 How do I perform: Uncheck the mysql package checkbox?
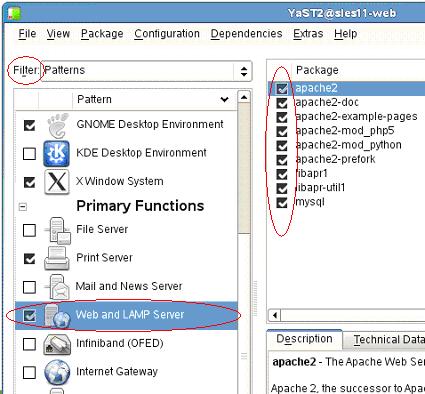coord(282,203)
